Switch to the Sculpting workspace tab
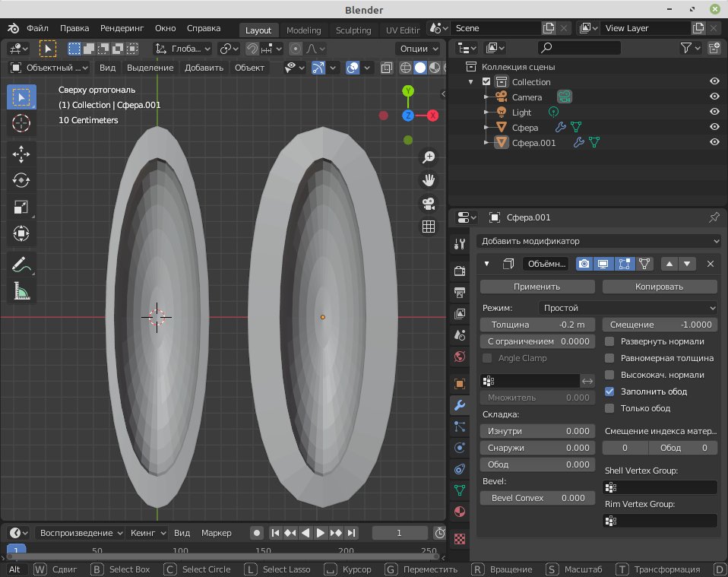 click(x=353, y=30)
